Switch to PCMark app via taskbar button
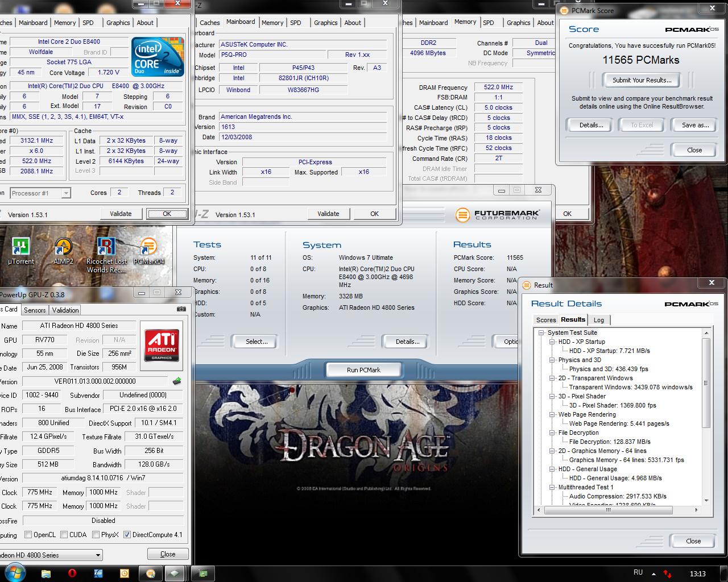This screenshot has width=728, height=582. tap(151, 573)
